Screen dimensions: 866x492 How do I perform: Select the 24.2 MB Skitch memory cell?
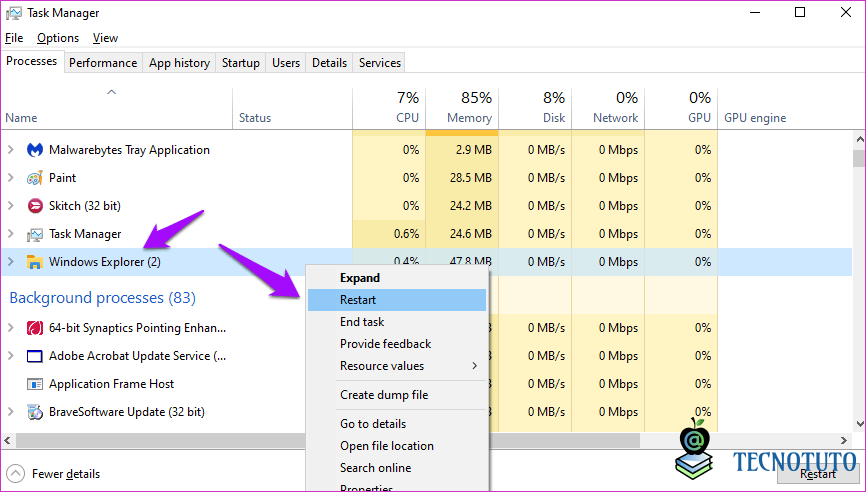(469, 205)
